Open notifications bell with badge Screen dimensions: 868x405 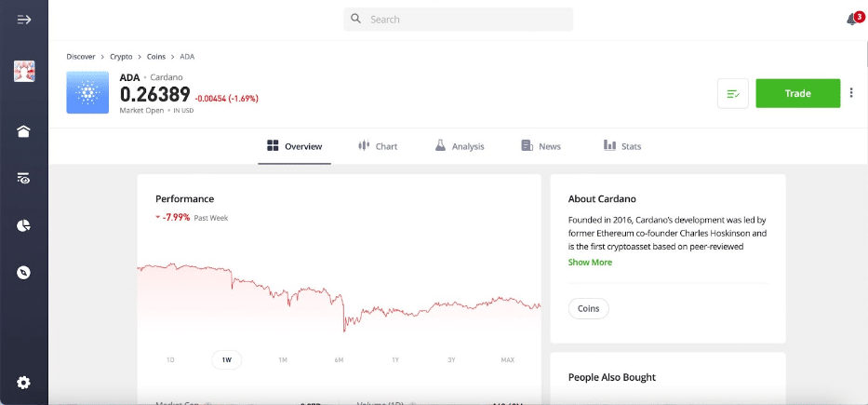pos(854,19)
